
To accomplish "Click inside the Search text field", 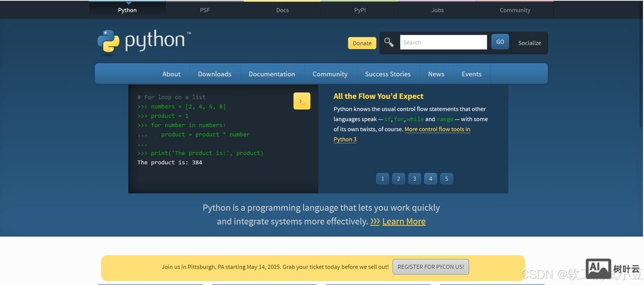I will click(443, 42).
